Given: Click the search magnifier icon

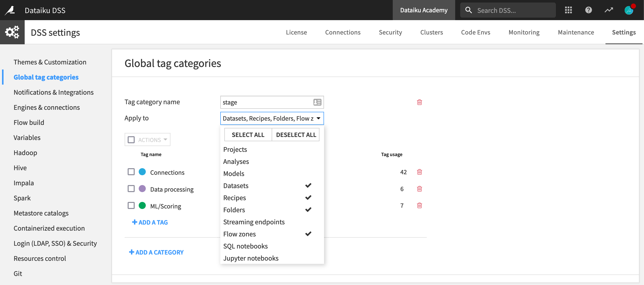Looking at the screenshot, I should tap(468, 10).
